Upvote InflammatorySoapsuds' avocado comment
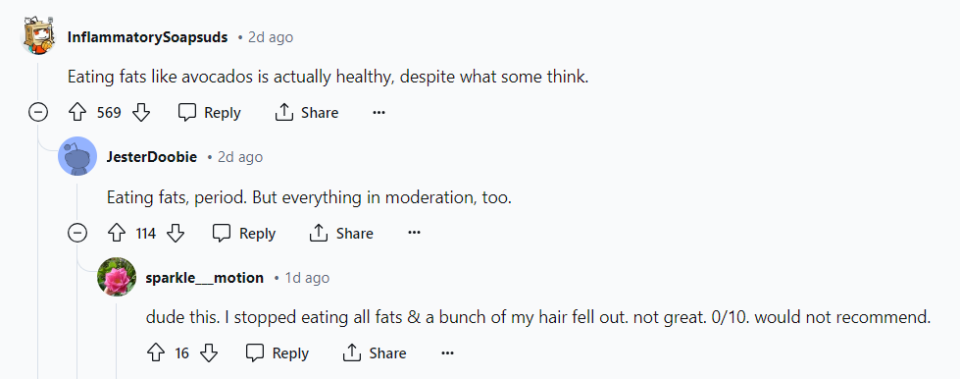The height and width of the screenshot is (379, 960). pyautogui.click(x=77, y=113)
